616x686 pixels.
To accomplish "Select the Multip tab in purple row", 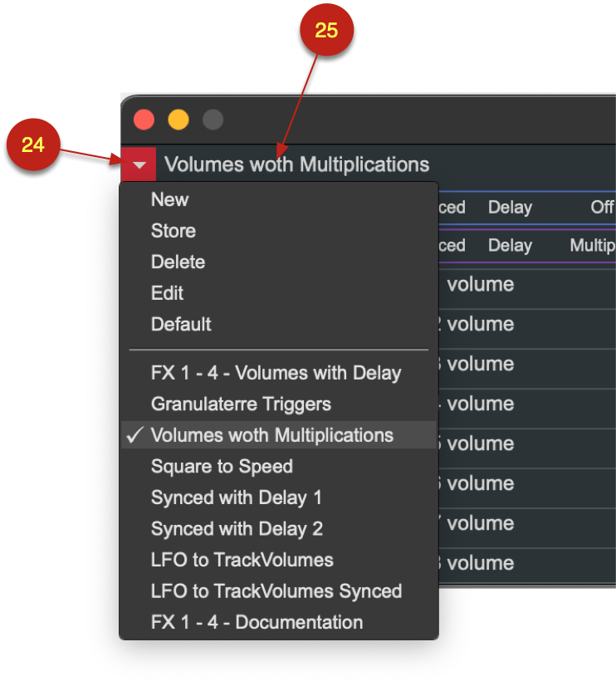I will pos(592,246).
